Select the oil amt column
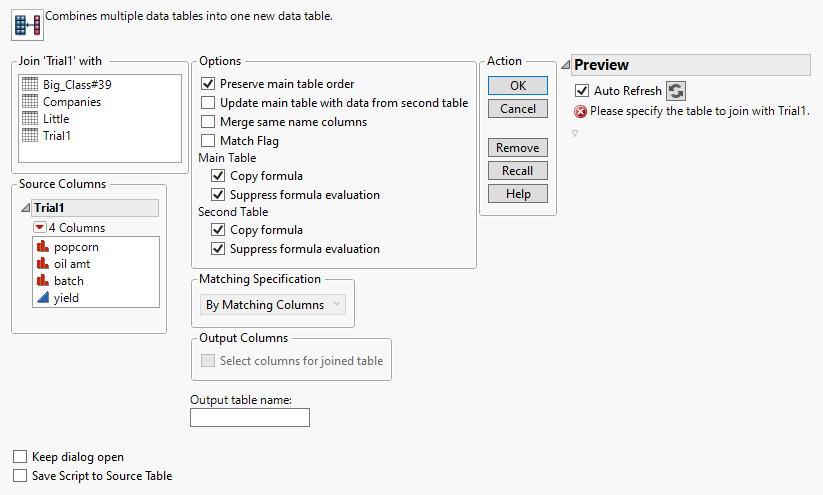Viewport: 823px width, 495px height. pyautogui.click(x=74, y=264)
